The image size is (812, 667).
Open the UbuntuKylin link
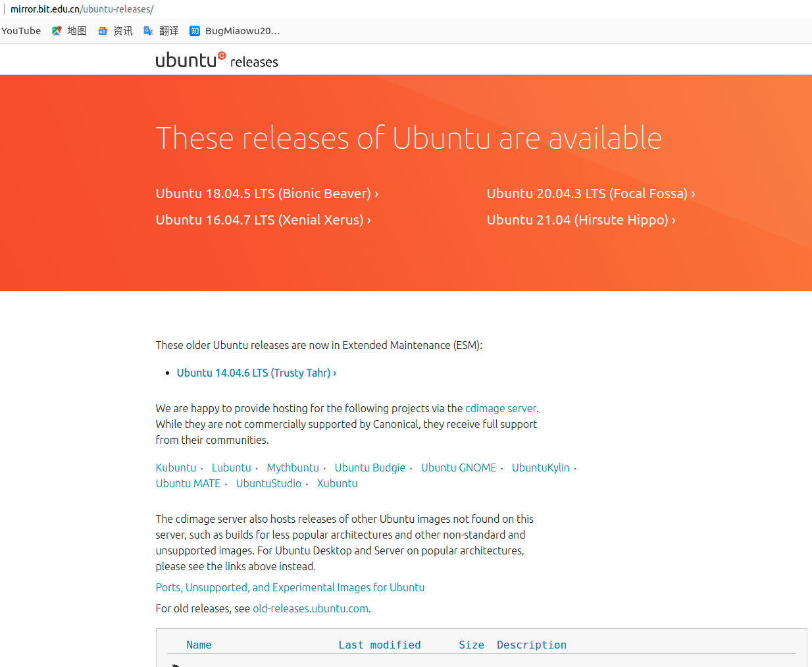click(540, 467)
